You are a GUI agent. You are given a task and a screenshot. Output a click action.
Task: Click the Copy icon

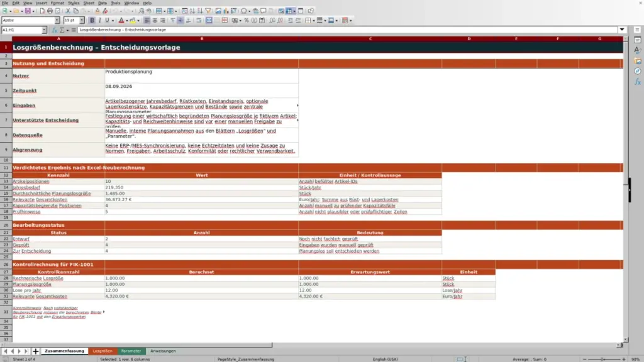(76, 11)
